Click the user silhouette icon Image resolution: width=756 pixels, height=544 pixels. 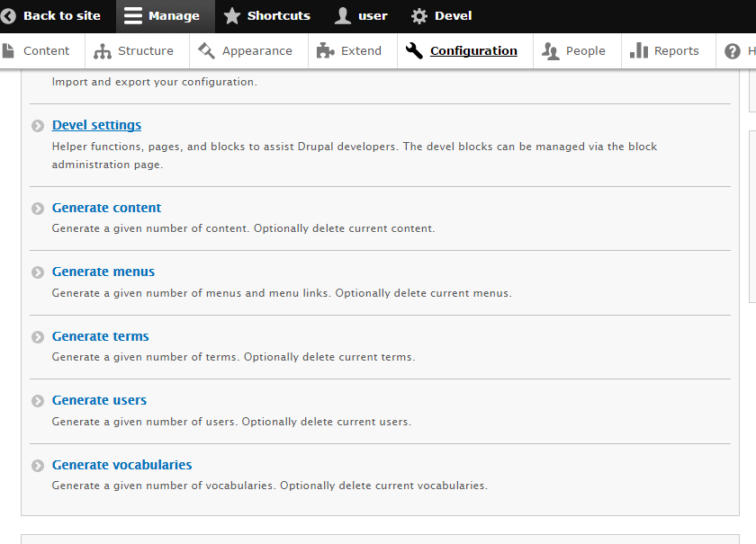coord(342,16)
